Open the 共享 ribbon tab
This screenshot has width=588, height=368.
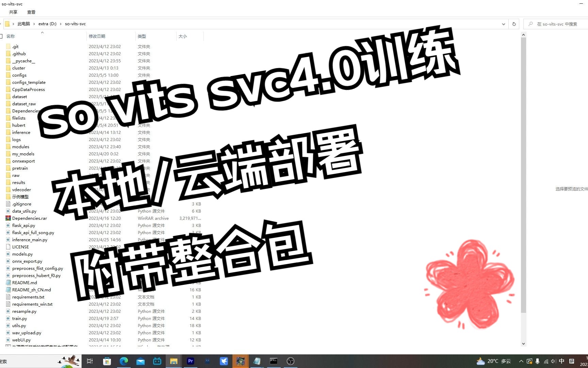[13, 12]
